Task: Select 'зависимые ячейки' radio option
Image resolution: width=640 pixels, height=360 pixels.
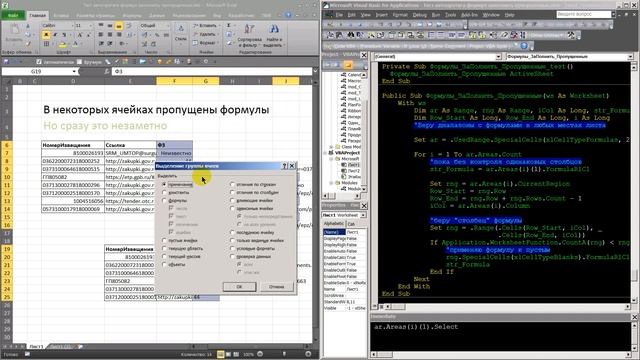Action: (x=233, y=209)
